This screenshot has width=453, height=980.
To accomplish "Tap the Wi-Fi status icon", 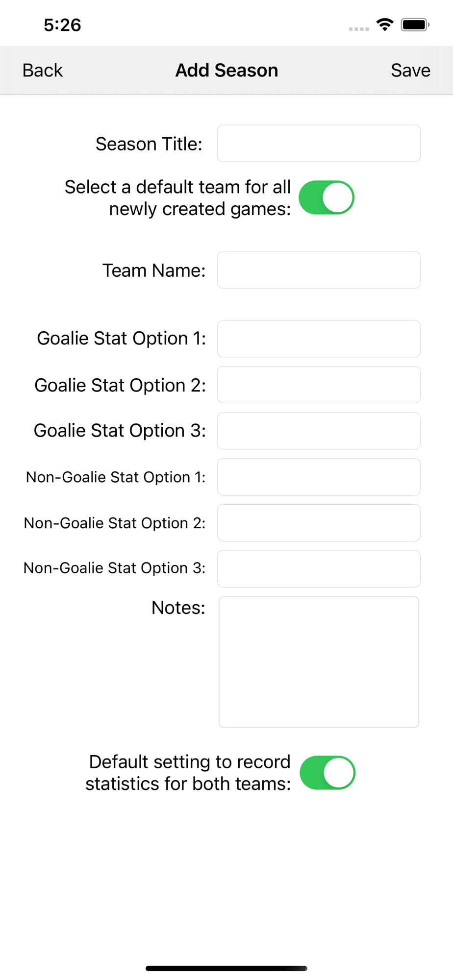I will 385,24.
